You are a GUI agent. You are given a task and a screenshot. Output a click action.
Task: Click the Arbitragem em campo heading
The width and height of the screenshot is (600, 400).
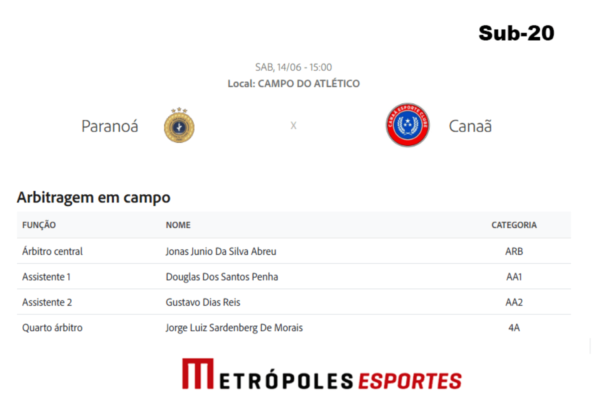pos(94,198)
